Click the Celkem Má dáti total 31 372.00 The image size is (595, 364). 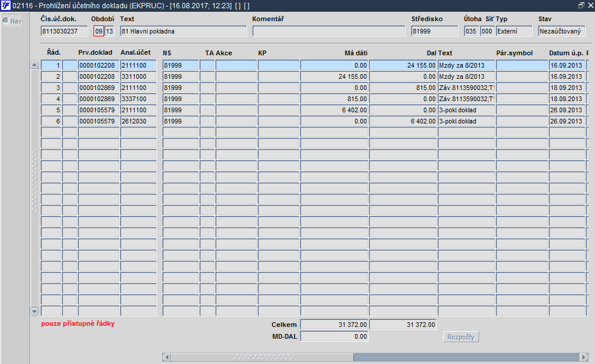tap(334, 325)
